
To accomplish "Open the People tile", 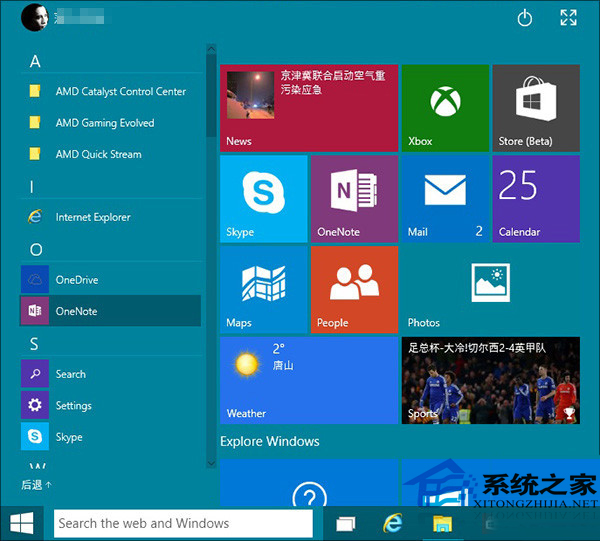I will coord(354,289).
